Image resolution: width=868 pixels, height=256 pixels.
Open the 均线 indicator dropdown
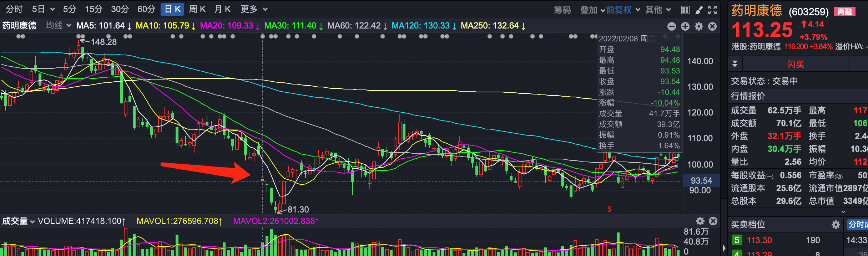coord(59,26)
